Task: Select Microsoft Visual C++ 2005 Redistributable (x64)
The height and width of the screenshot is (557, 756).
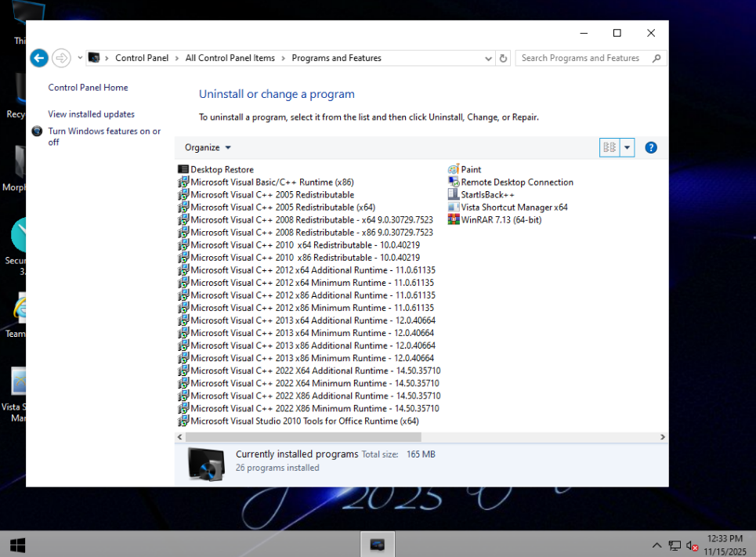Action: 277,207
